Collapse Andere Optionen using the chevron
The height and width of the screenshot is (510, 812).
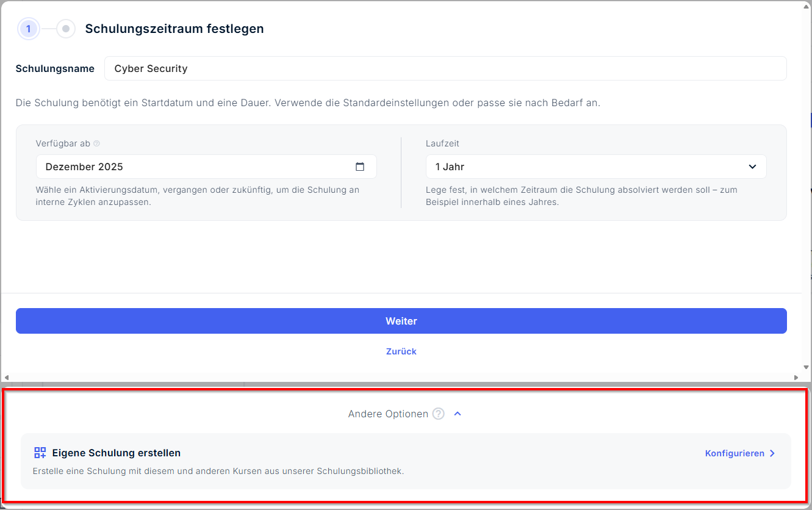(x=458, y=414)
